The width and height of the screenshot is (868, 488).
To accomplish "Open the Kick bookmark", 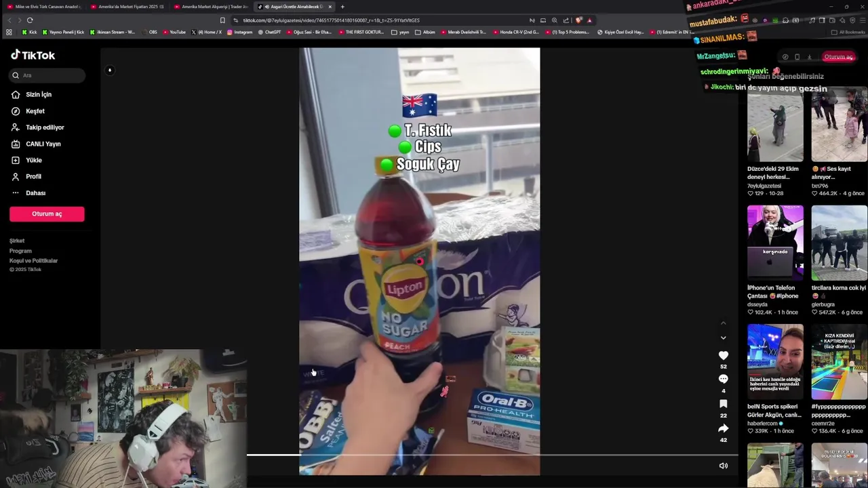I will pos(30,32).
